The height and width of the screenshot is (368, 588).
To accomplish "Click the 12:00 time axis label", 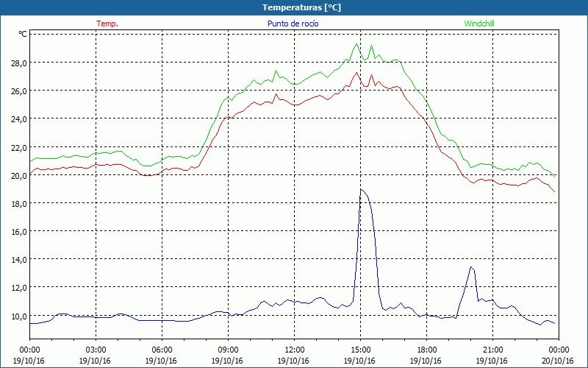I will (295, 350).
